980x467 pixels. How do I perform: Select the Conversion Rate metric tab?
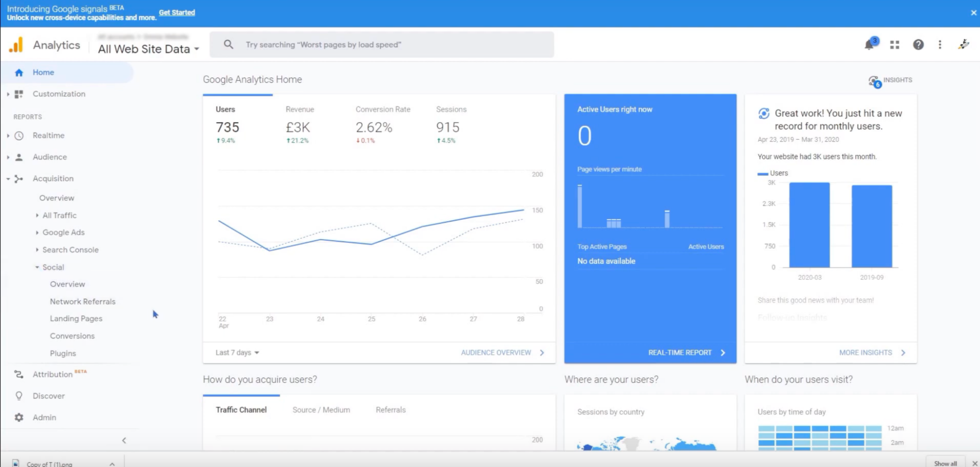coord(383,126)
